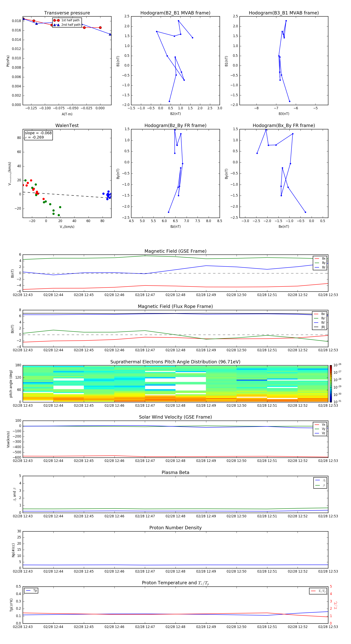
Task: Click the "B3(nT)" x-axis label
Action: coord(284,114)
